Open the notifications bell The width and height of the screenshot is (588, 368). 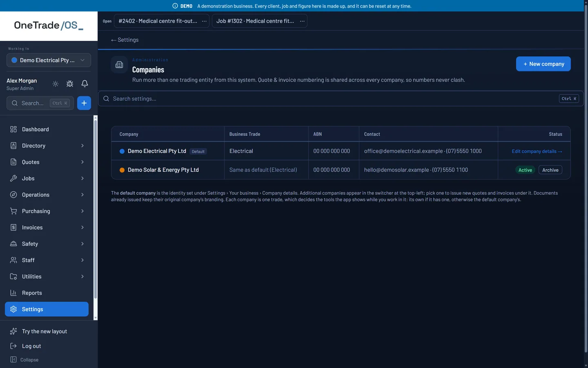(85, 84)
